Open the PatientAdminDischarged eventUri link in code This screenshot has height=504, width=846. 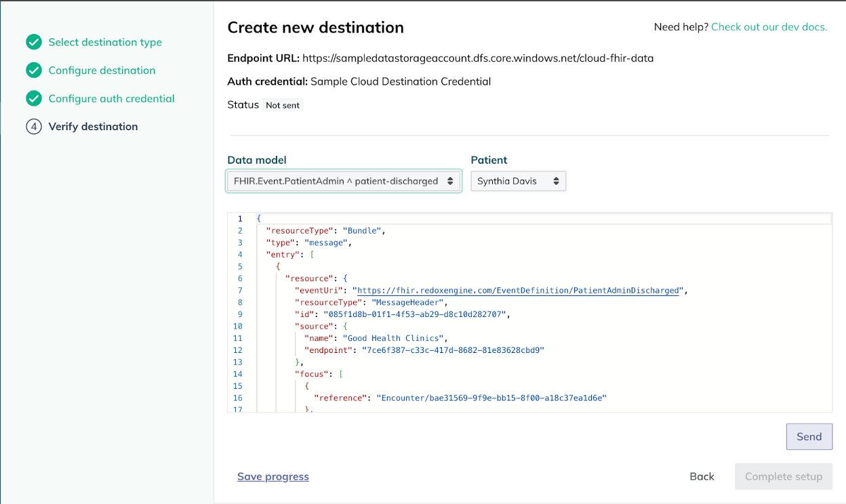point(518,291)
